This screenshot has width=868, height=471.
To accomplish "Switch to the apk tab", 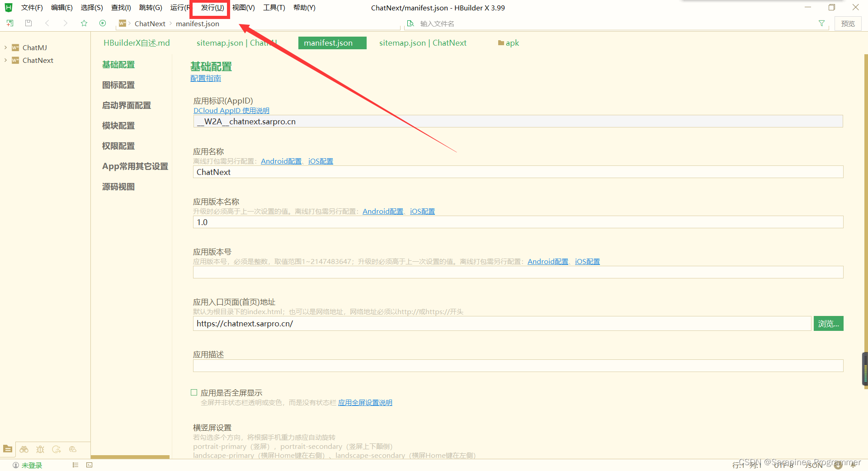I will [x=508, y=43].
